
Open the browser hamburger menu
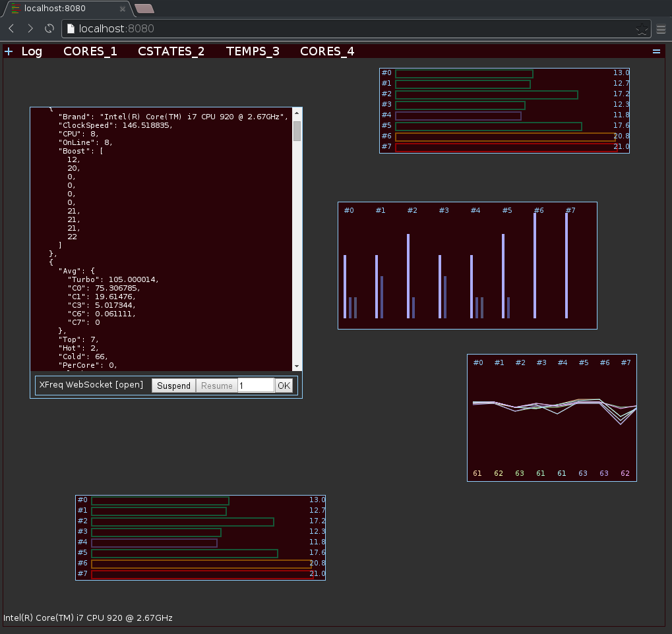click(661, 29)
